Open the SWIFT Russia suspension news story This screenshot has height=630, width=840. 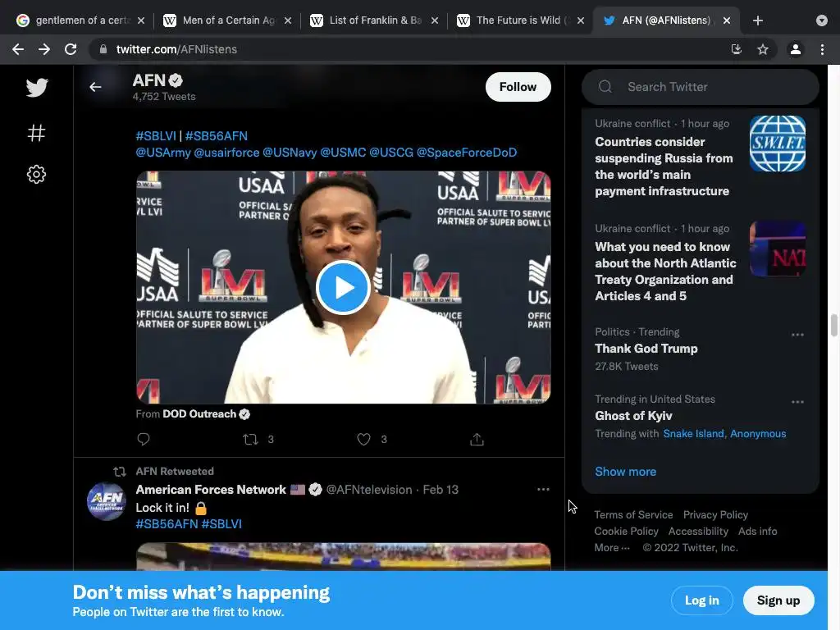tap(664, 166)
